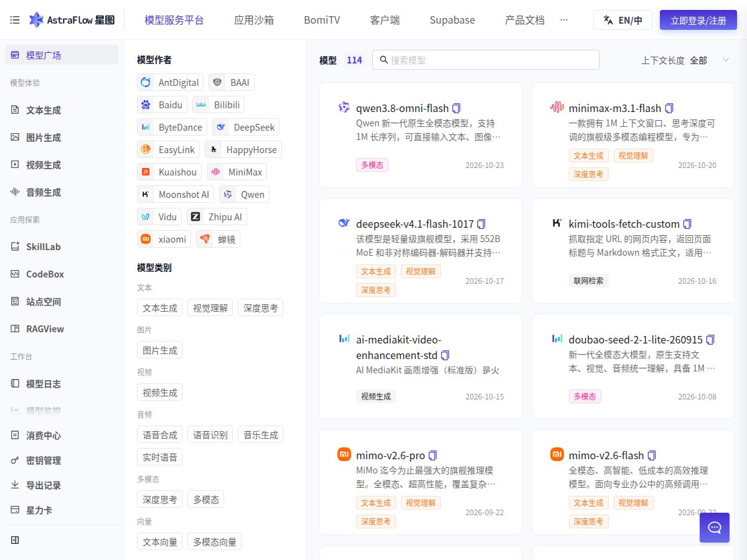Copy the kimi-tools-fetch-custom model name
The width and height of the screenshot is (747, 560).
(x=687, y=224)
